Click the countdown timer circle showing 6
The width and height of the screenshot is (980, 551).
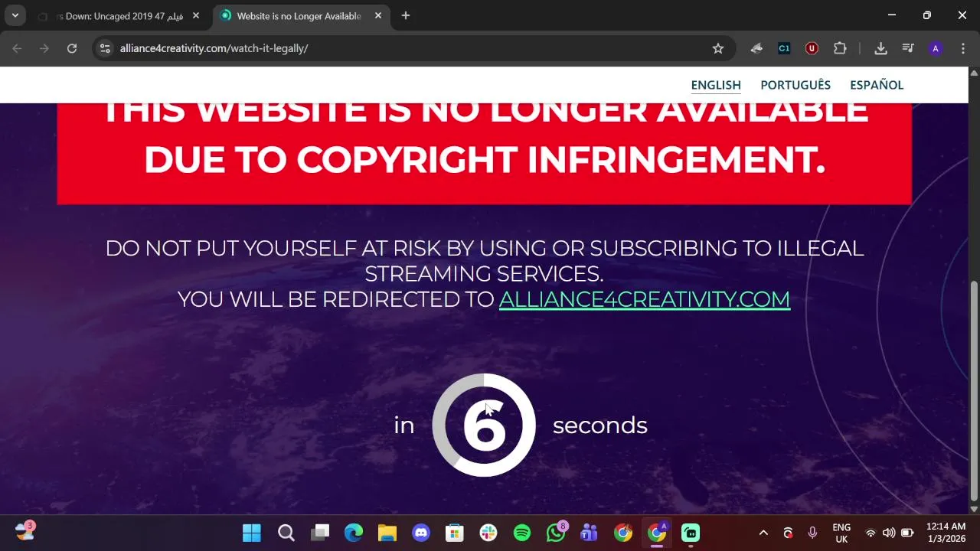(x=484, y=425)
